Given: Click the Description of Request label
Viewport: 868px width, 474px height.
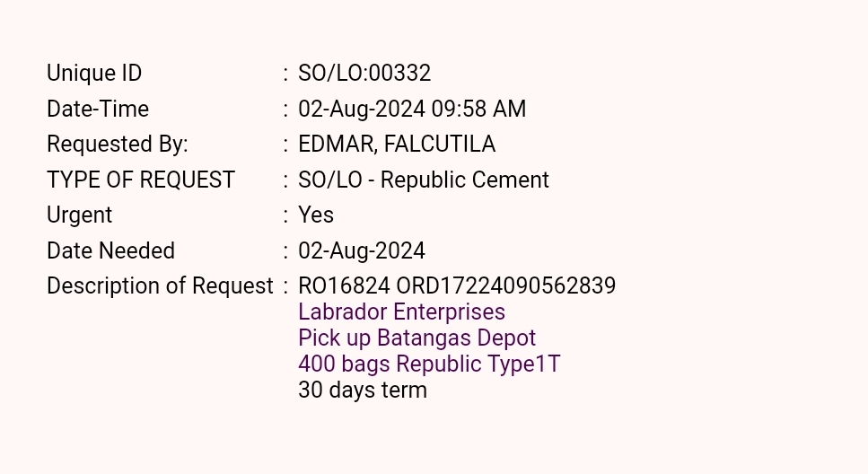Looking at the screenshot, I should pyautogui.click(x=160, y=286).
